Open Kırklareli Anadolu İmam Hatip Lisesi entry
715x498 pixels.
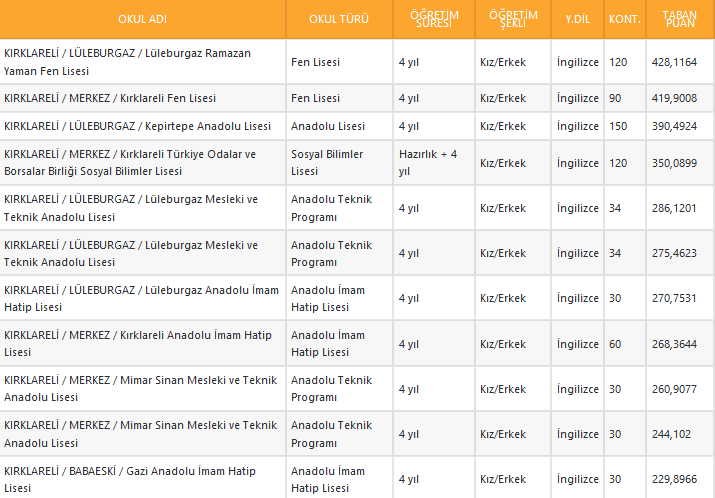click(x=137, y=343)
